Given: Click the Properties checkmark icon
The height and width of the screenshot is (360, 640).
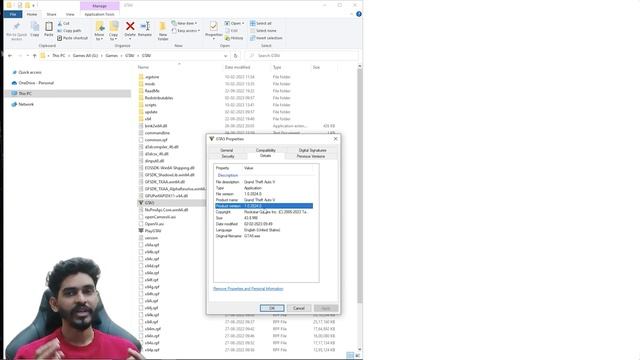Looking at the screenshot, I should tap(213, 27).
